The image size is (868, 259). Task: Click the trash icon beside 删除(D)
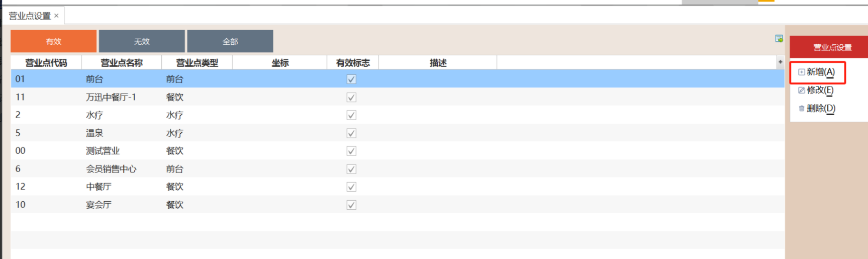click(x=801, y=109)
